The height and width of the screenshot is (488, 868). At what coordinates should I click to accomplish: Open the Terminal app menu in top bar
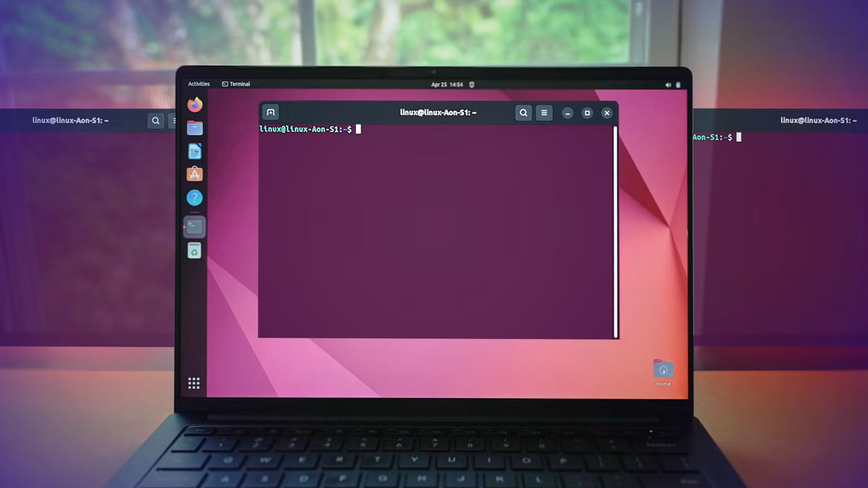pos(237,84)
